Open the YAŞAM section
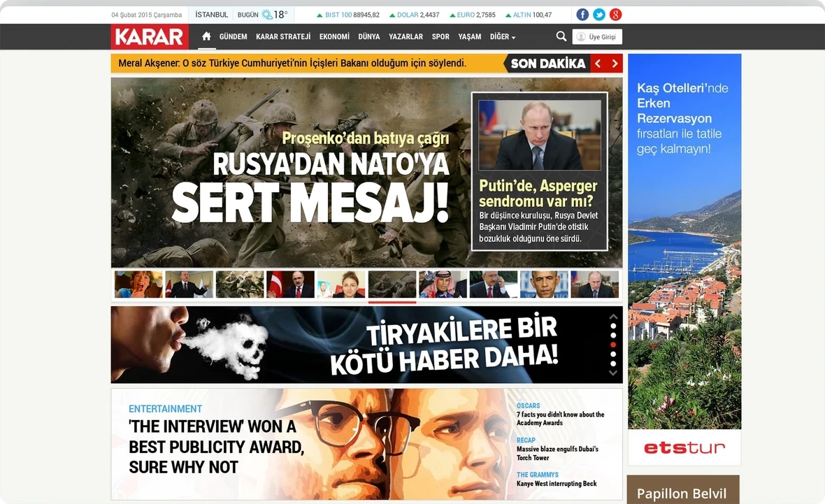This screenshot has width=825, height=504. click(x=469, y=37)
